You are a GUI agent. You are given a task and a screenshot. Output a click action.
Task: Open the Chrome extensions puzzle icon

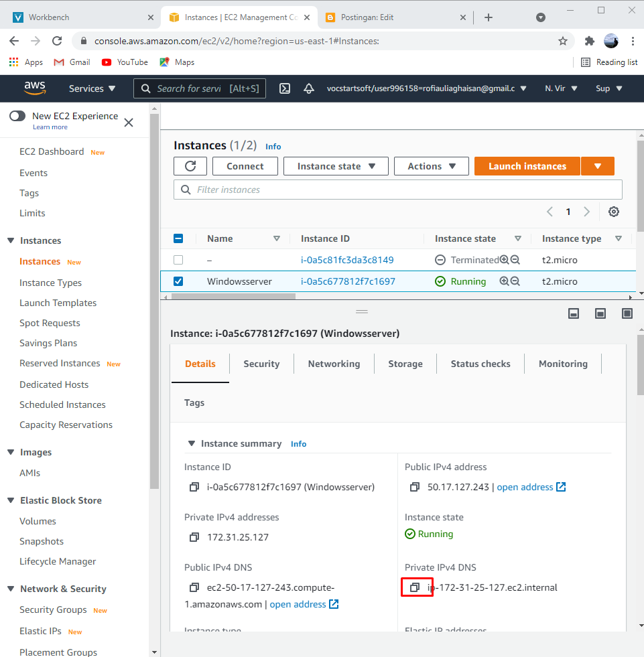pos(590,41)
